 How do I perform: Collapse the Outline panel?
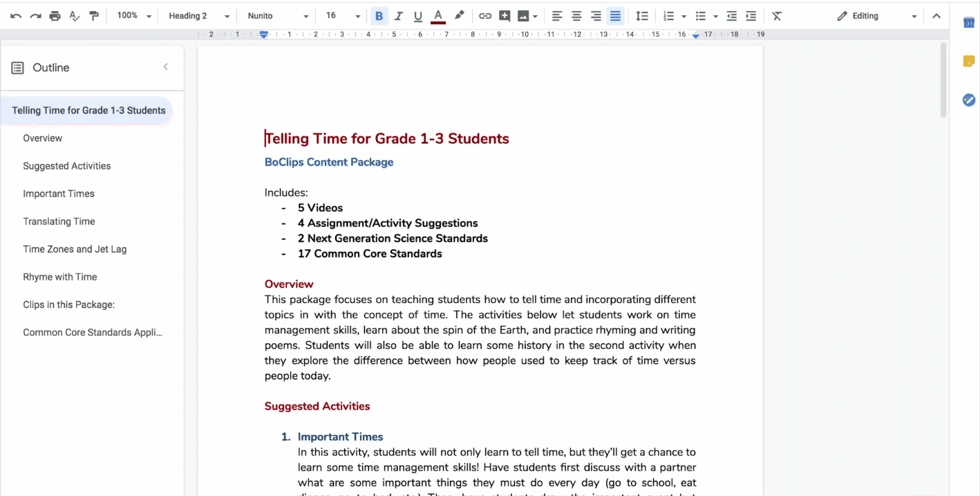tap(165, 67)
